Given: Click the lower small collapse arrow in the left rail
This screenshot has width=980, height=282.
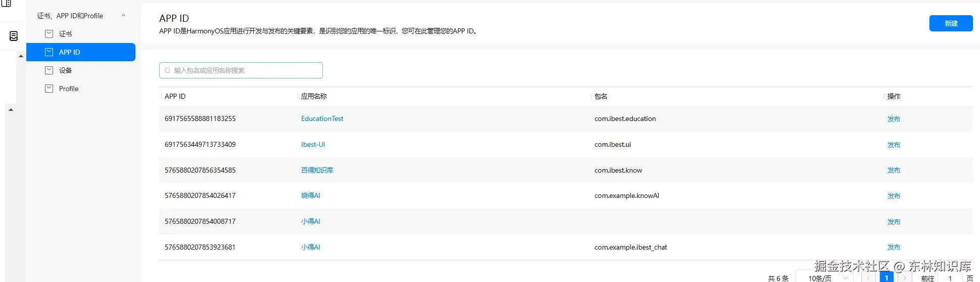Looking at the screenshot, I should 11,110.
